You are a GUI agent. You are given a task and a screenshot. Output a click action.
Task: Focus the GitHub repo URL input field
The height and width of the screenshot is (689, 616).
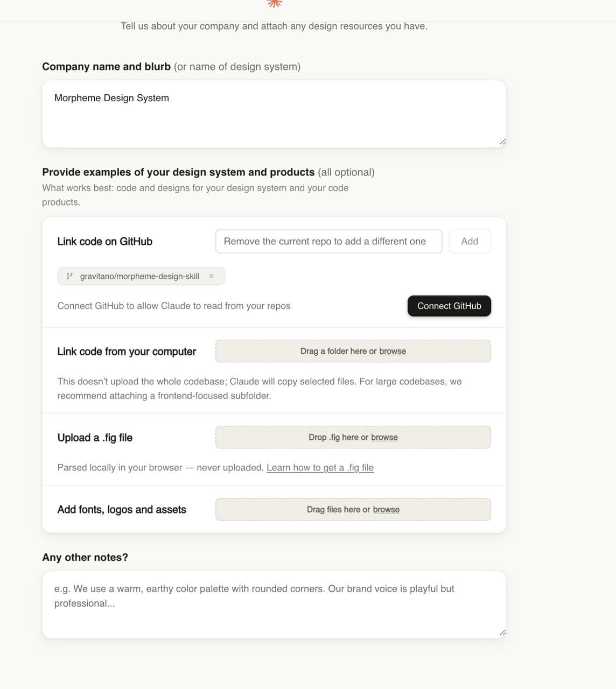(328, 241)
